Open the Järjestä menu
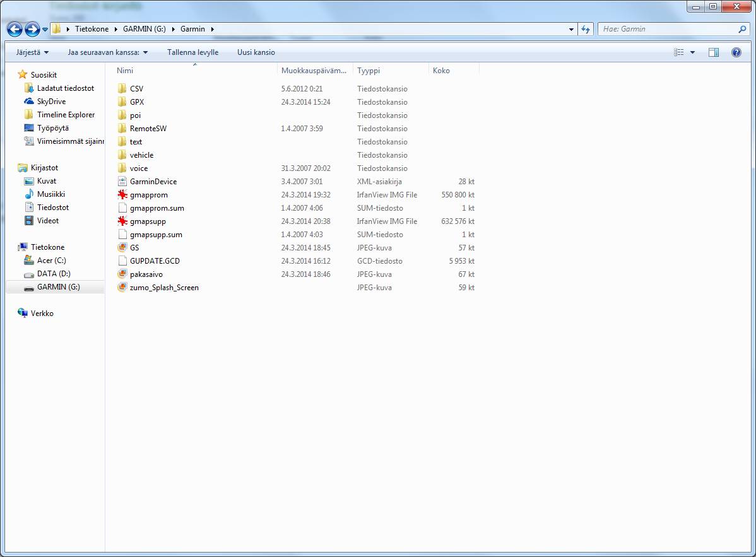The height and width of the screenshot is (557, 756). (x=32, y=52)
